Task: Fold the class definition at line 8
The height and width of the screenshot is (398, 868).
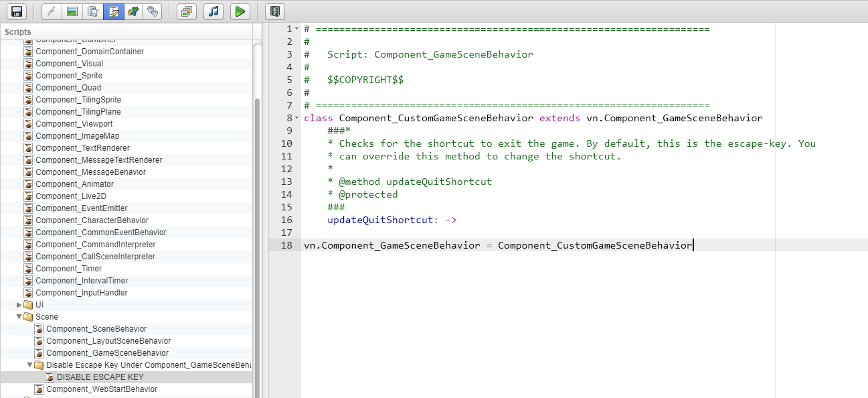Action: tap(297, 118)
